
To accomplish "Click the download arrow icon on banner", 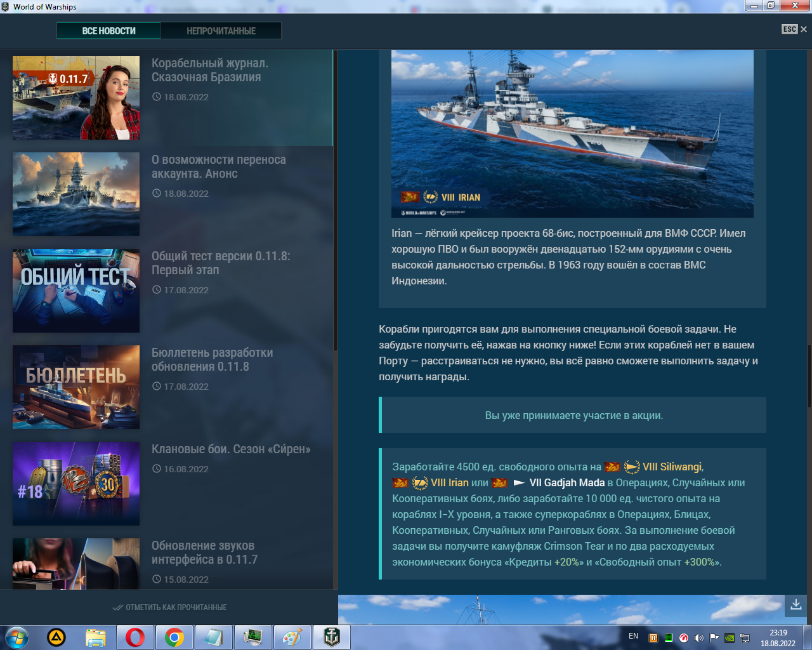I will click(796, 605).
